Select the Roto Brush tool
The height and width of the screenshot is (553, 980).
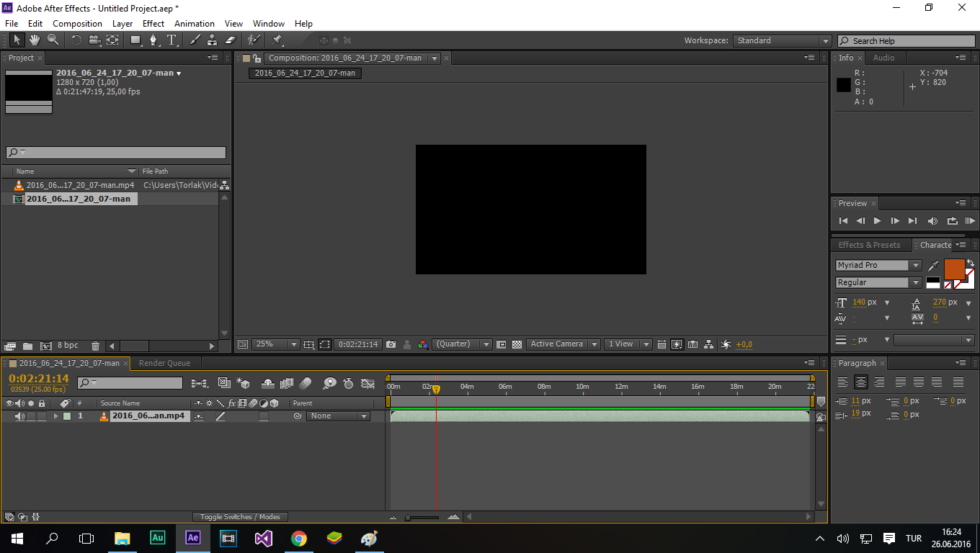[x=254, y=40]
